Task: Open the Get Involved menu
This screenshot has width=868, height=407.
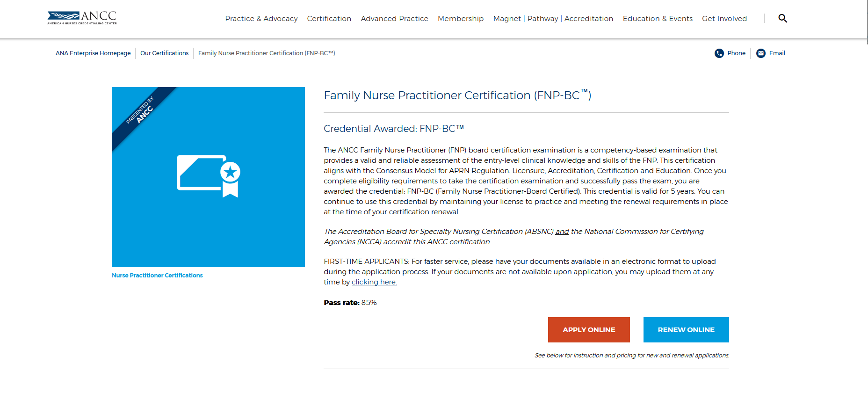Action: tap(724, 19)
